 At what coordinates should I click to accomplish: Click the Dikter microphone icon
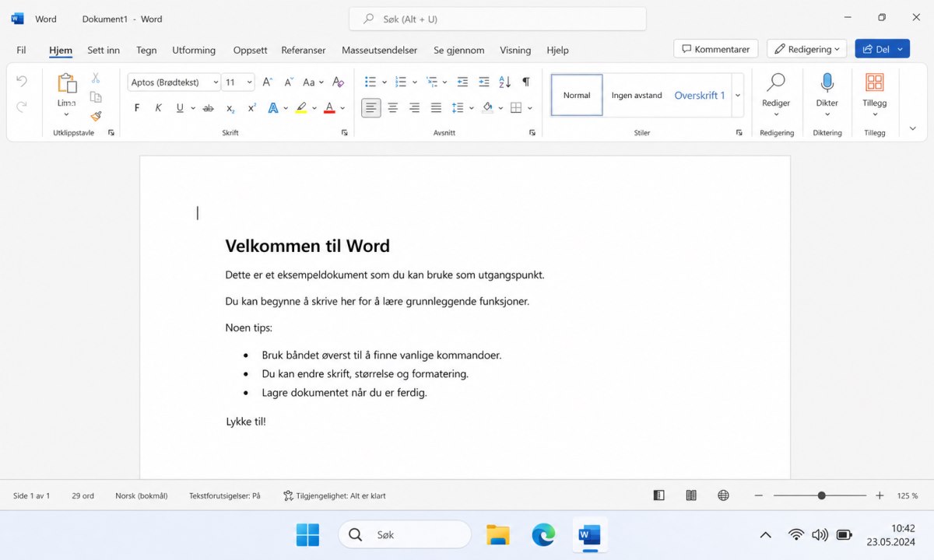pyautogui.click(x=827, y=83)
